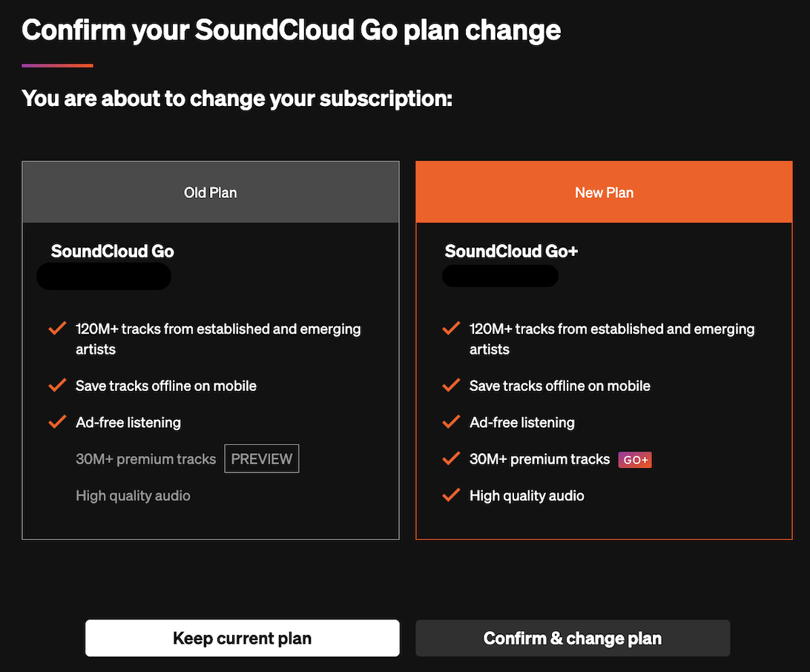Screen dimensions: 810x672
Task: Click checkmark beside New Plan 120M+ tracks
Action: tap(451, 329)
